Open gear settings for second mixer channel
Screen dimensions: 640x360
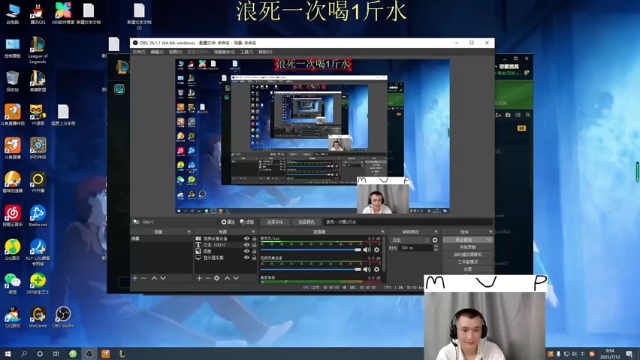377,269
